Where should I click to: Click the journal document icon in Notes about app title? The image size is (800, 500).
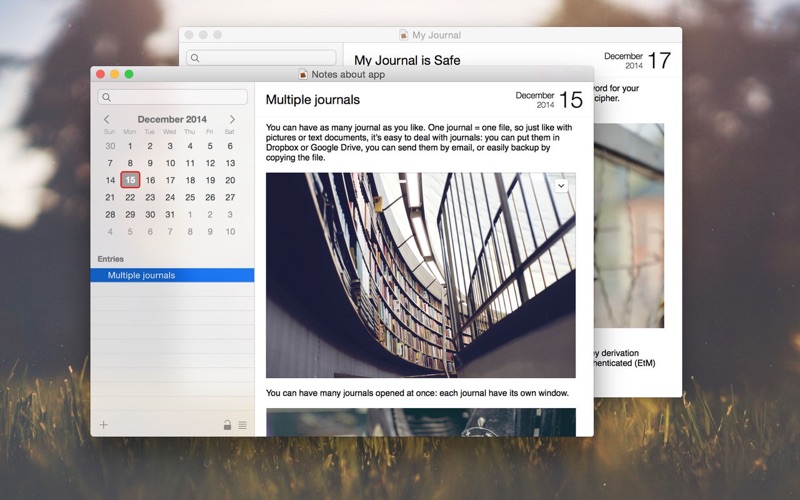pos(303,74)
